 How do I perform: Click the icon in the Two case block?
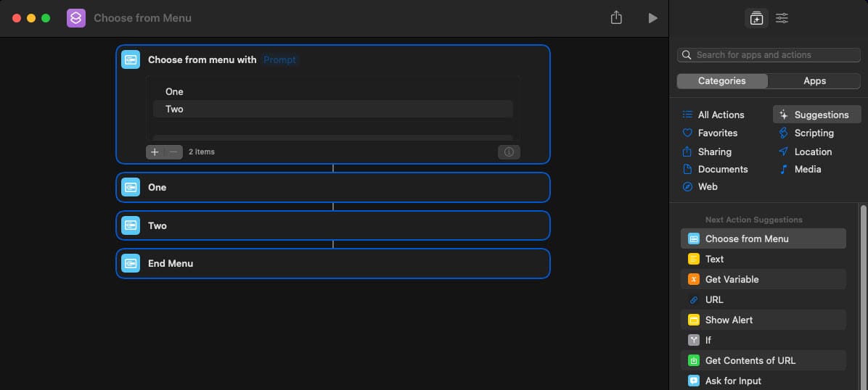131,225
